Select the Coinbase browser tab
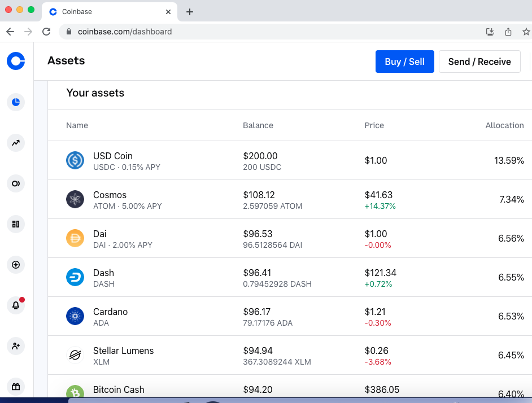 [109, 12]
